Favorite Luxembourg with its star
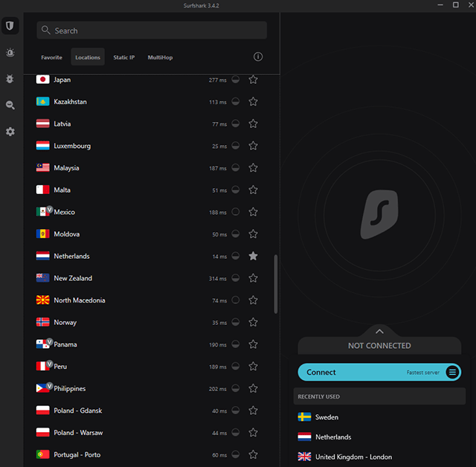Image resolution: width=476 pixels, height=467 pixels. coord(253,146)
